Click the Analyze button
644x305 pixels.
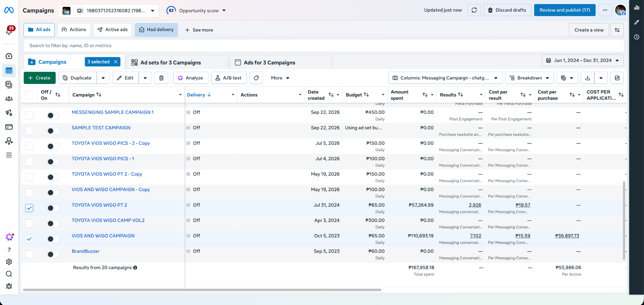191,78
